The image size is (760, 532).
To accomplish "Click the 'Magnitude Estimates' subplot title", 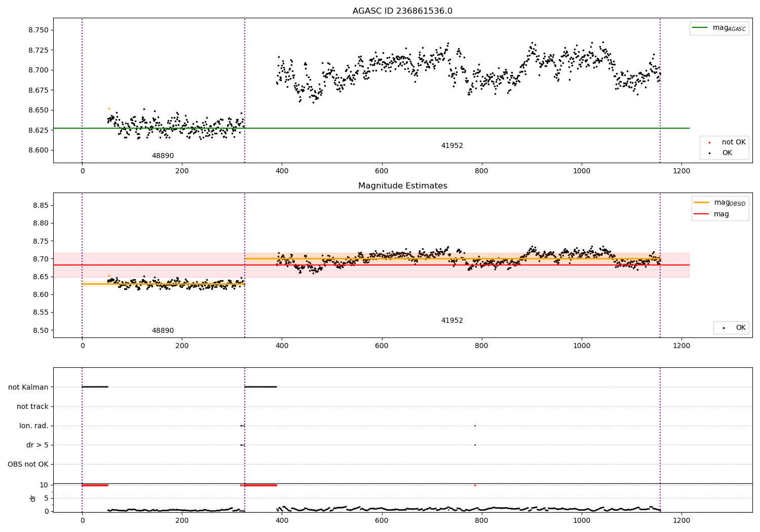I will [402, 186].
